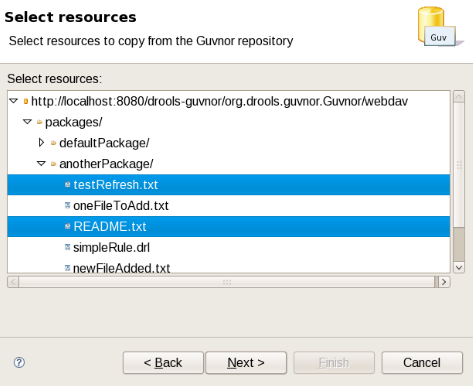Click the horizontal scrollbar right arrow
The width and height of the screenshot is (473, 386).
444,282
